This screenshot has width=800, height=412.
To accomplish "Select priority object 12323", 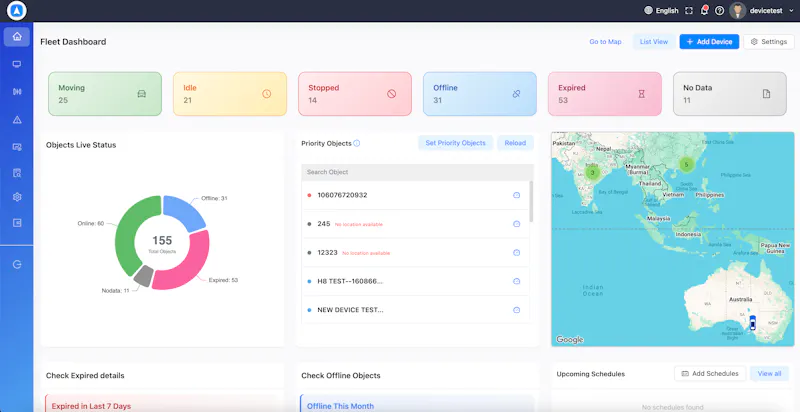I will point(328,252).
